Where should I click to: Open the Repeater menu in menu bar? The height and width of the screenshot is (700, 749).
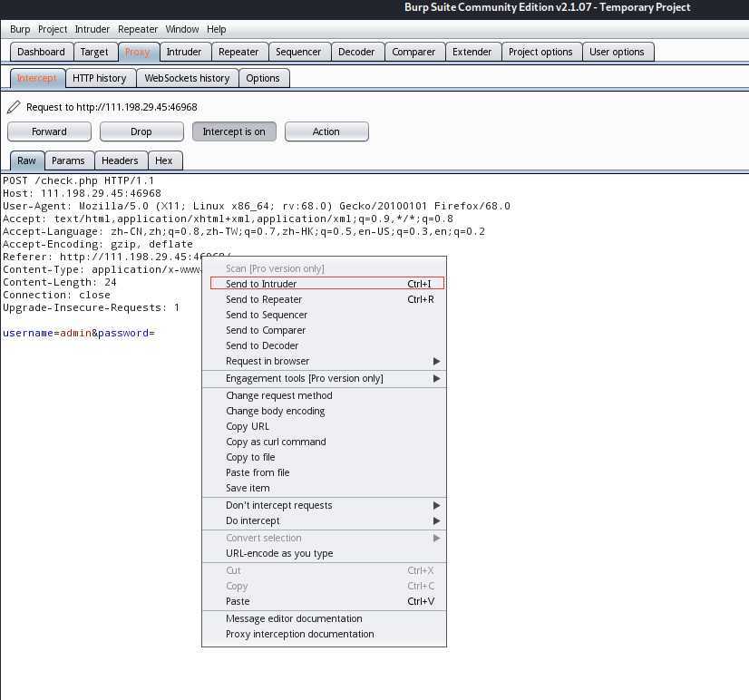pos(138,30)
